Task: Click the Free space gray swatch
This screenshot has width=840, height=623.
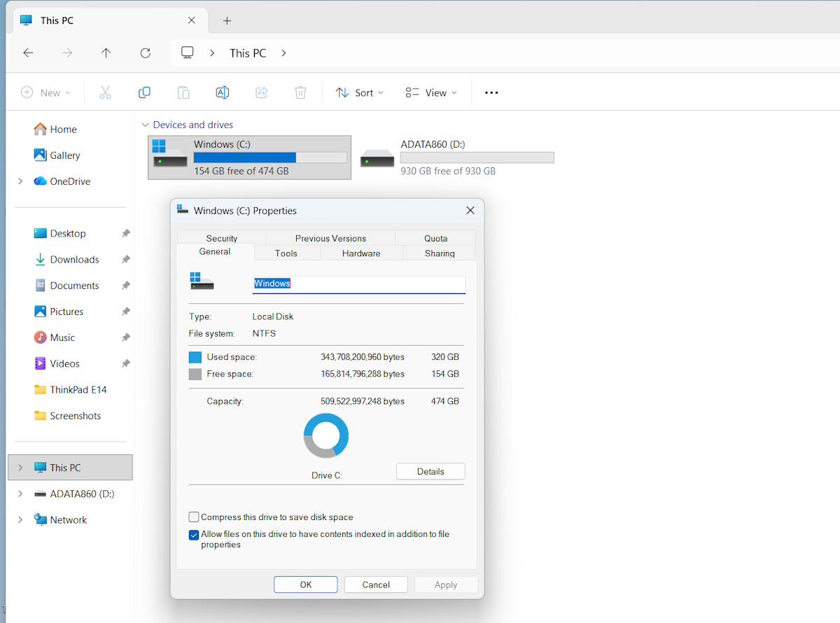Action: pos(195,374)
